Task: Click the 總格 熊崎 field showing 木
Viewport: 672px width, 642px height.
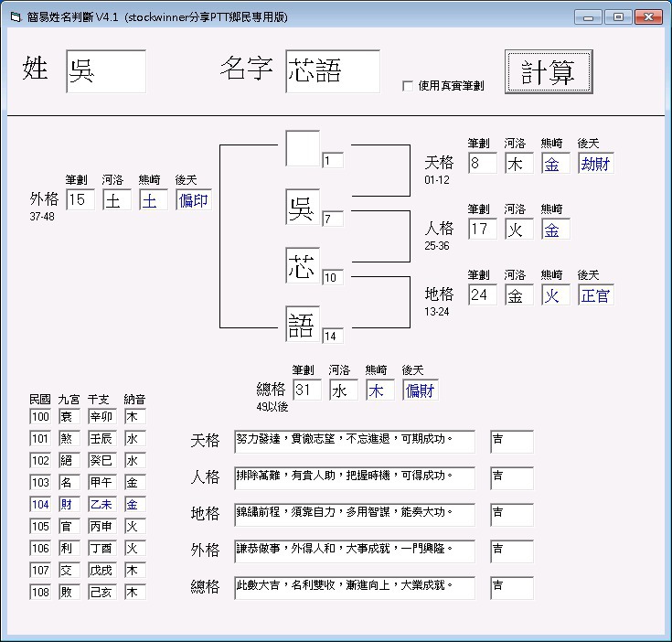Action: [x=380, y=390]
